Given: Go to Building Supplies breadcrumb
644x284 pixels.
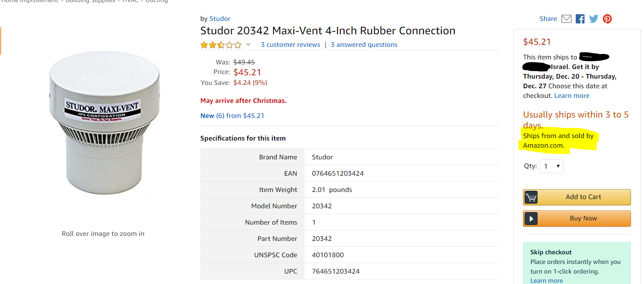Looking at the screenshot, I should click(x=90, y=1).
